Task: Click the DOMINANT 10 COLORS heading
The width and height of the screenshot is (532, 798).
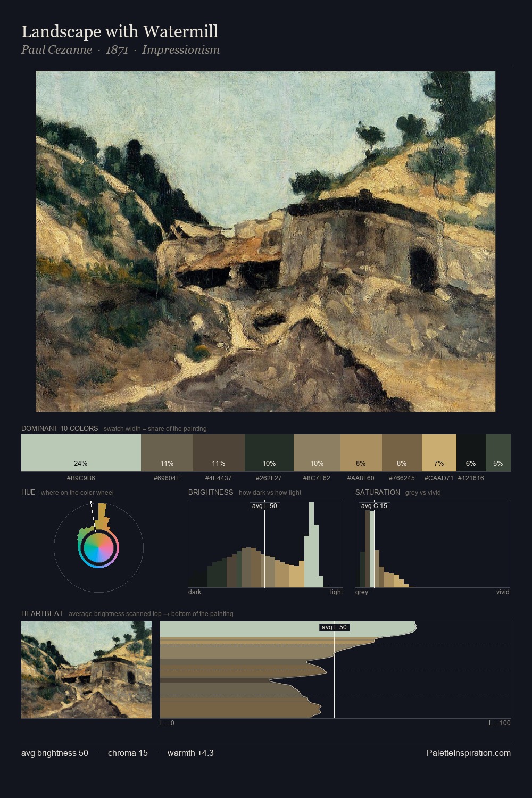Action: 60,428
